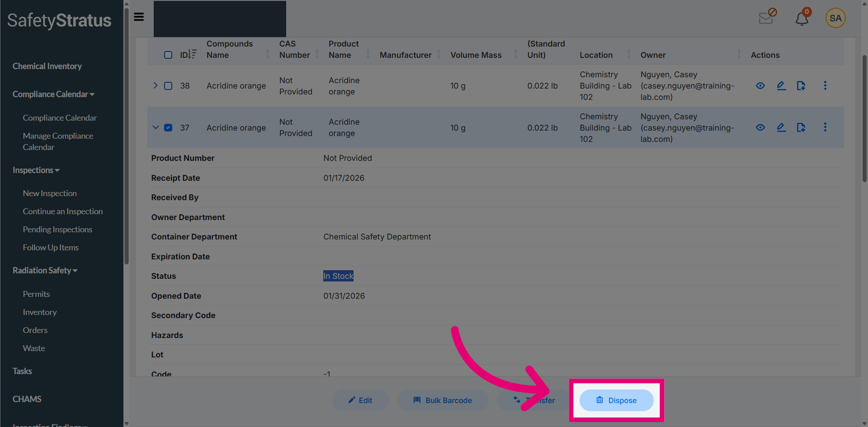Sort by Location column

629,55
